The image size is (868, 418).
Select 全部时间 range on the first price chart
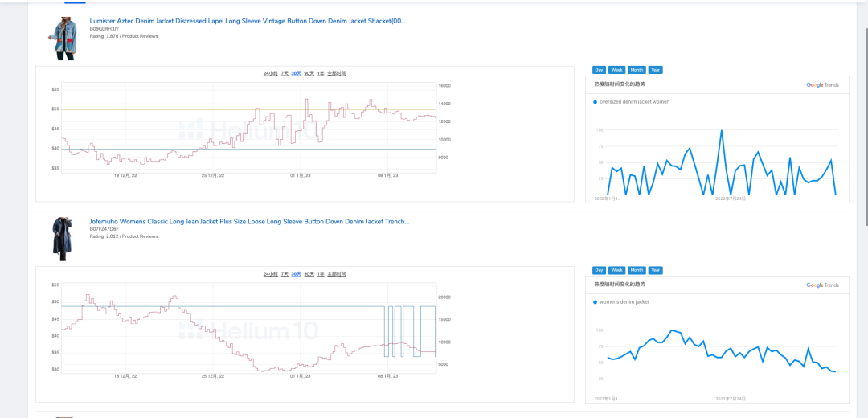click(337, 73)
